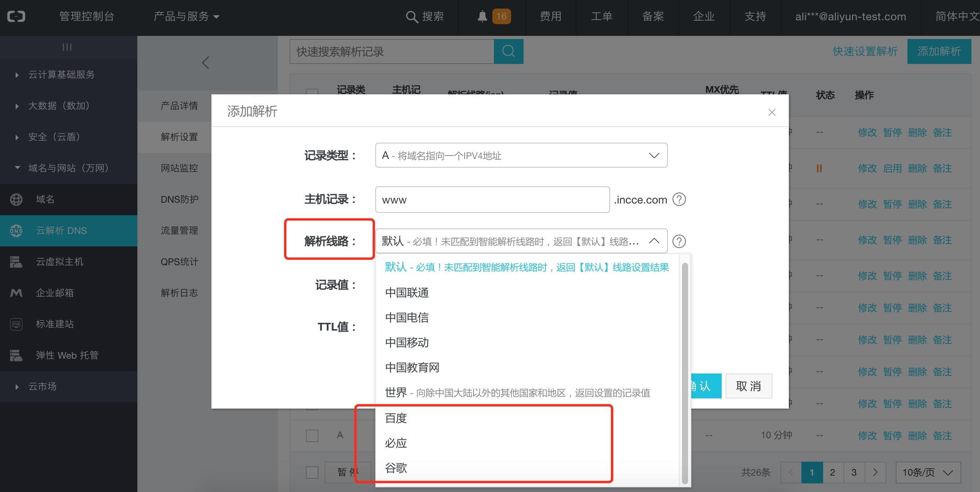
Task: Go to next page arrow in pagination
Action: tap(875, 473)
